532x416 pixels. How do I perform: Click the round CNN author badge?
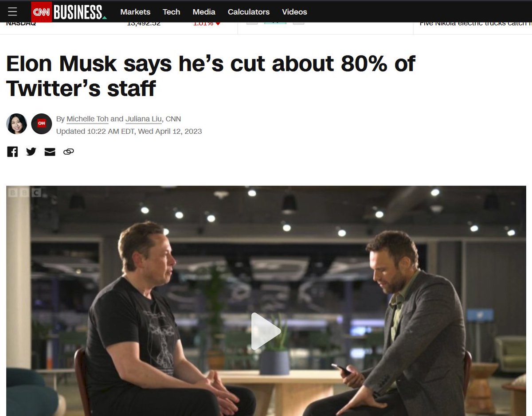pos(42,124)
